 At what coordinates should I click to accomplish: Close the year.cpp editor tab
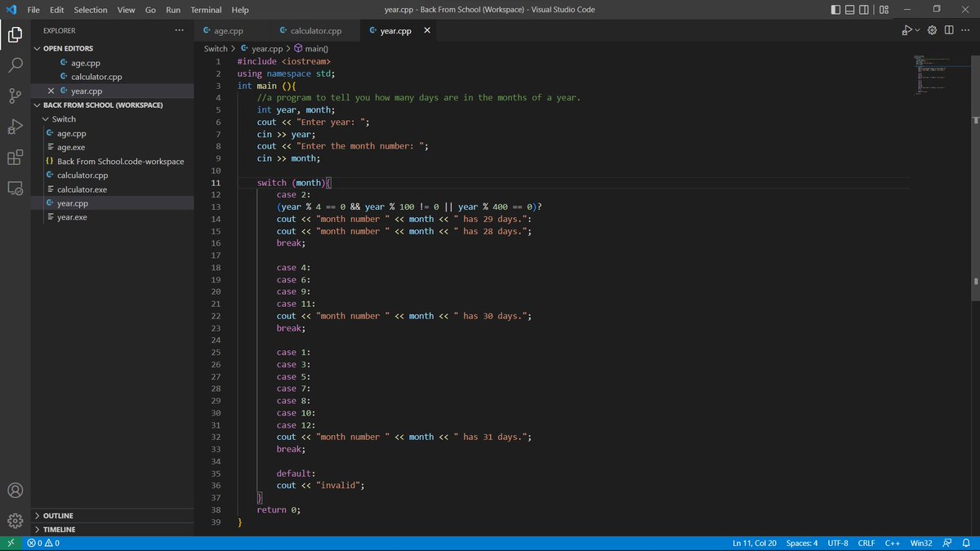[x=426, y=31]
